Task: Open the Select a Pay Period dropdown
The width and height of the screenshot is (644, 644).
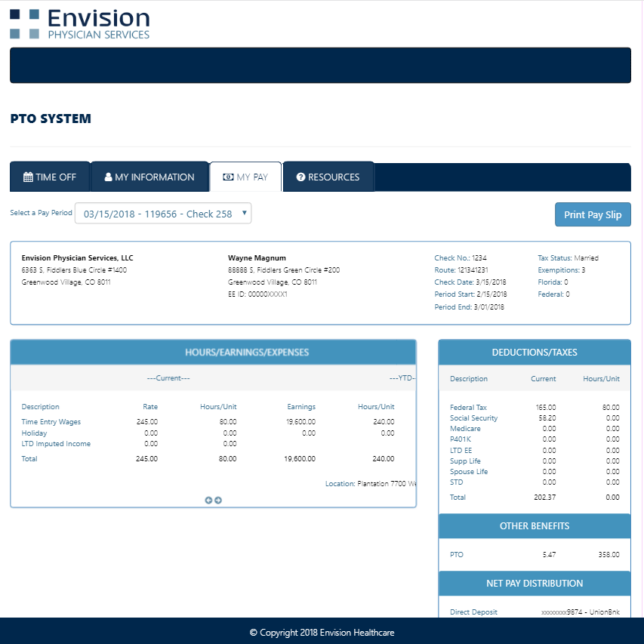Action: click(x=163, y=214)
